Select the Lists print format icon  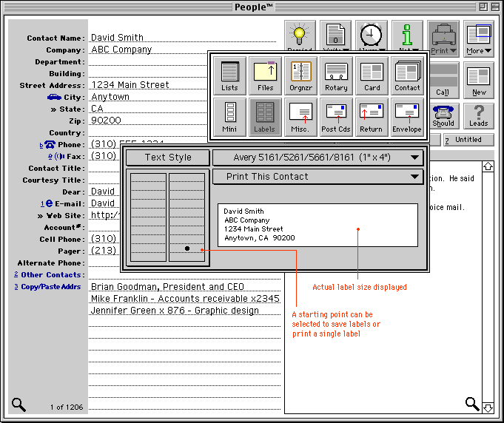[x=229, y=75]
